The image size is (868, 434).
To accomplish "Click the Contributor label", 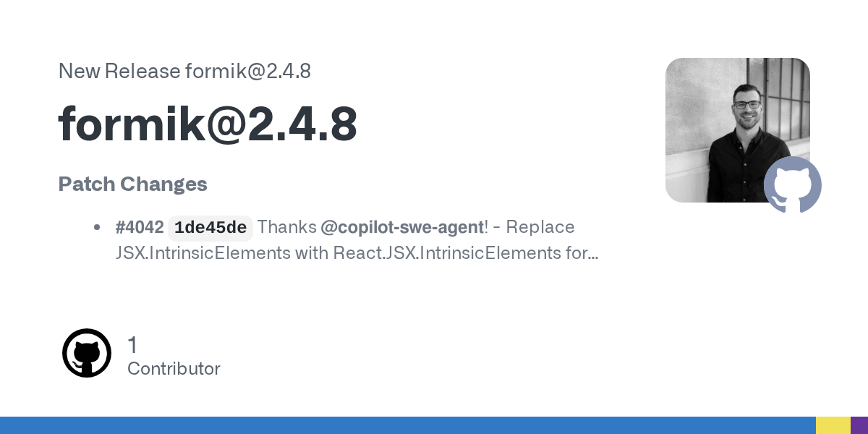I will click(174, 368).
